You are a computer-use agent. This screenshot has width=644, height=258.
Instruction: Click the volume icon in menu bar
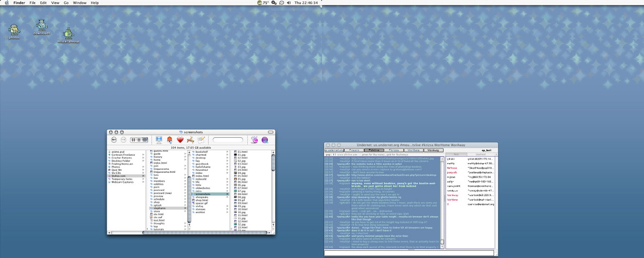point(289,3)
